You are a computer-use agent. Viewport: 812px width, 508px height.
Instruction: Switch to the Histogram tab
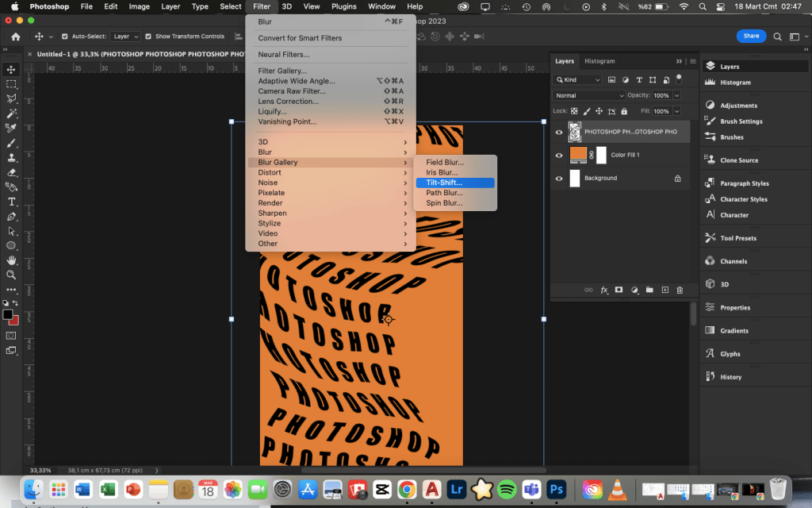pos(599,61)
